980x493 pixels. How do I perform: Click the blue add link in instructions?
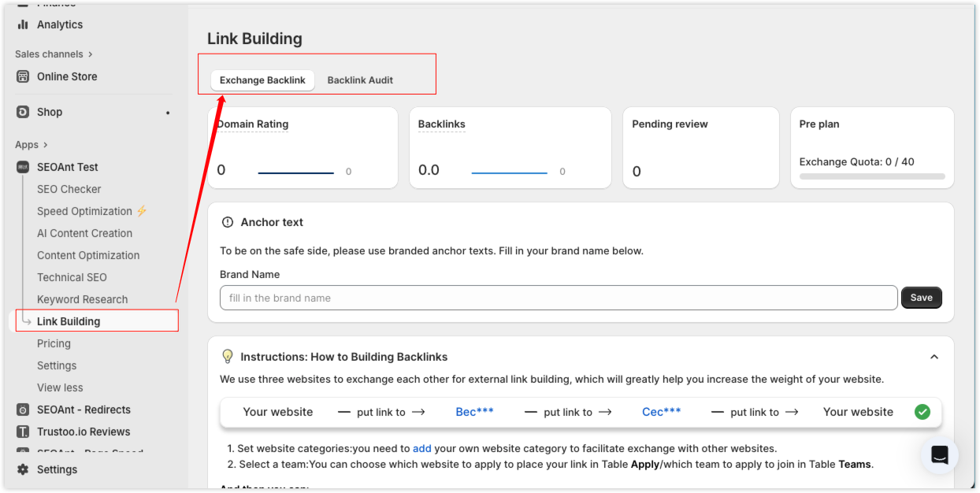tap(422, 448)
